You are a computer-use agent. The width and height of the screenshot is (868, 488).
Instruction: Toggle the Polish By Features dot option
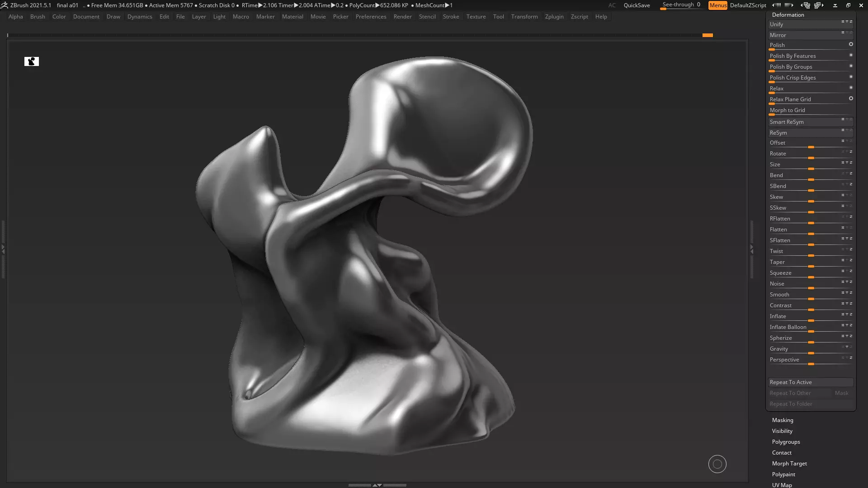851,55
